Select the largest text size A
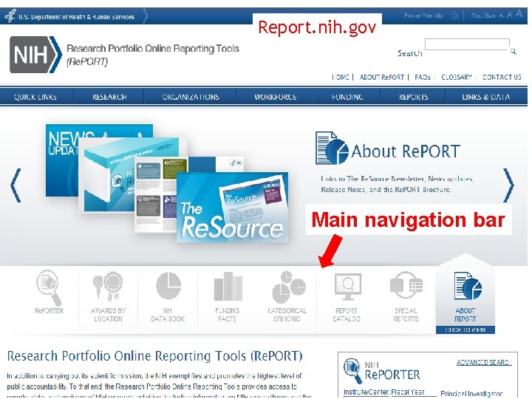532x399 pixels. pyautogui.click(x=519, y=14)
